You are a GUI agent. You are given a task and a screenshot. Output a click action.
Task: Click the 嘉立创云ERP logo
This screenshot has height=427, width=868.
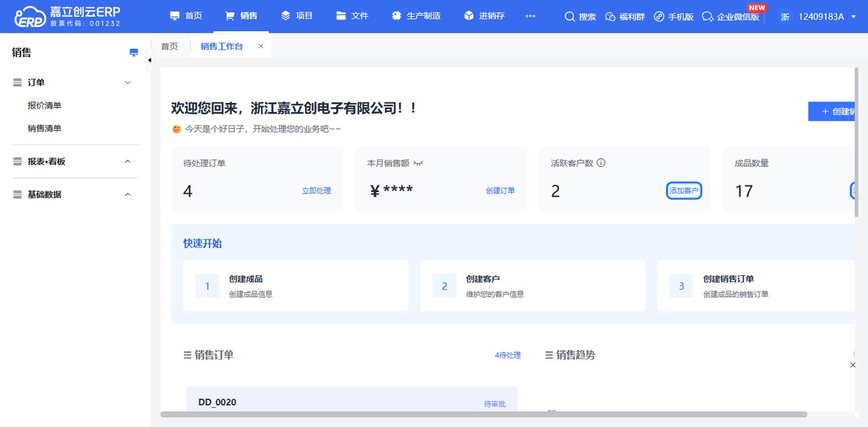coord(67,16)
